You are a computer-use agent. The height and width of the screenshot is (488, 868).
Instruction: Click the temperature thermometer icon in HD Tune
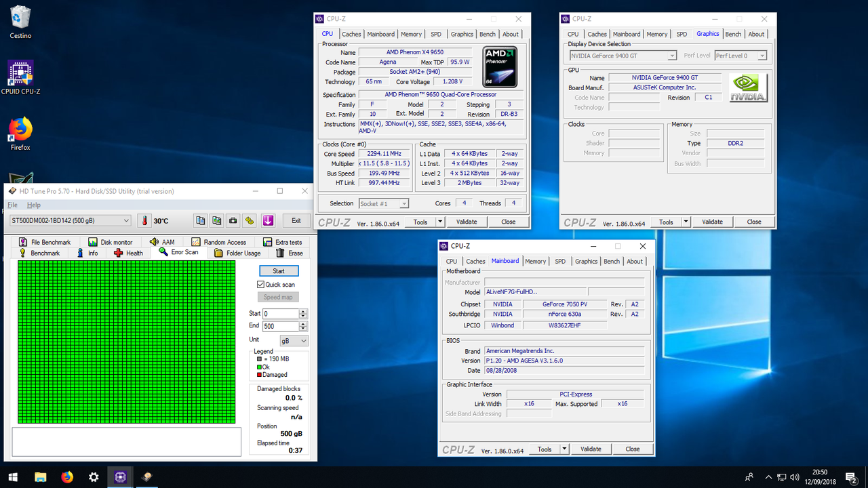[x=144, y=220]
